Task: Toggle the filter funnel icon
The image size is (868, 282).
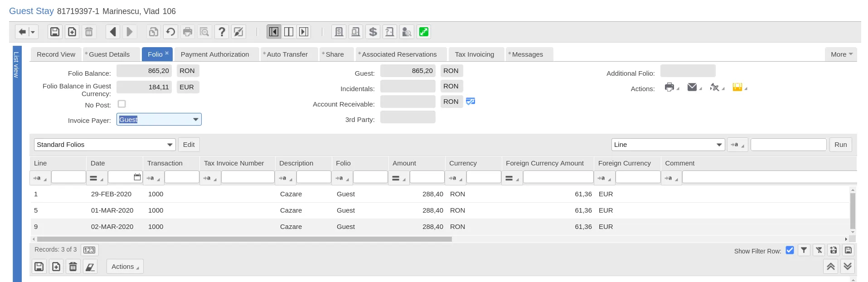Action: click(x=804, y=250)
